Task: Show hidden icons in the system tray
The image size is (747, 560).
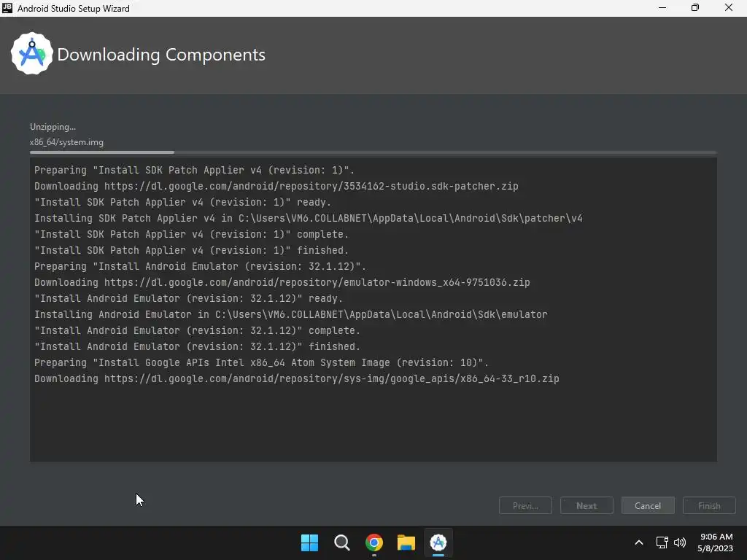Action: pos(639,542)
